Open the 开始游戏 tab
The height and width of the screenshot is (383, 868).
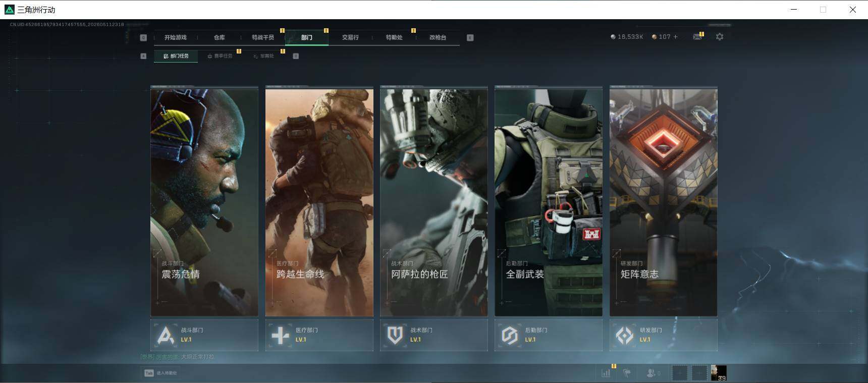point(175,37)
